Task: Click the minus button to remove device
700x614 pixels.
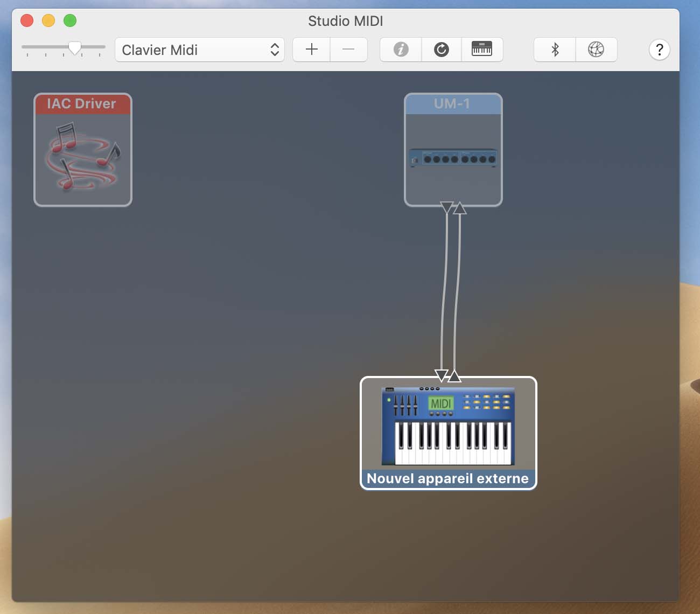Action: click(348, 50)
